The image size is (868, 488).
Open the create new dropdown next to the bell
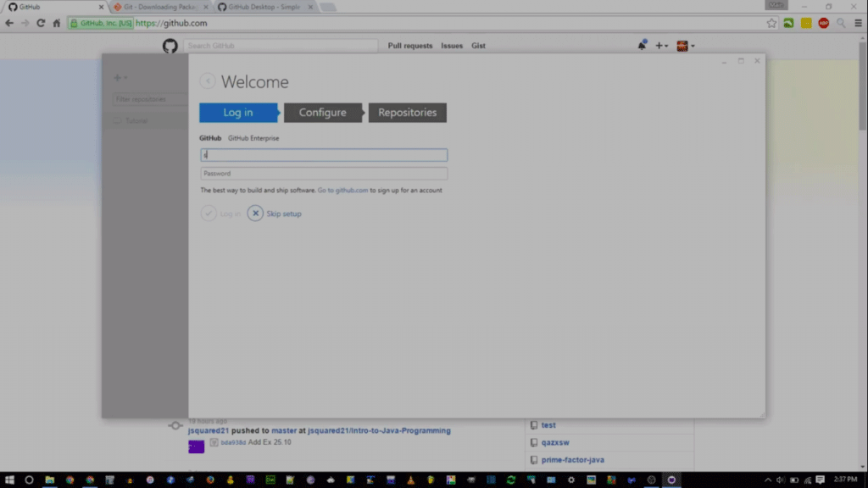[661, 45]
